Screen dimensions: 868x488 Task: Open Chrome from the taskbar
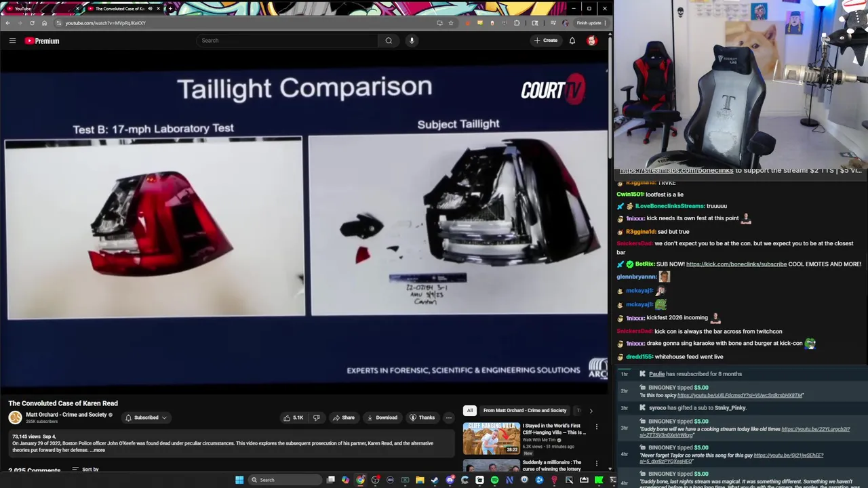[x=360, y=480]
